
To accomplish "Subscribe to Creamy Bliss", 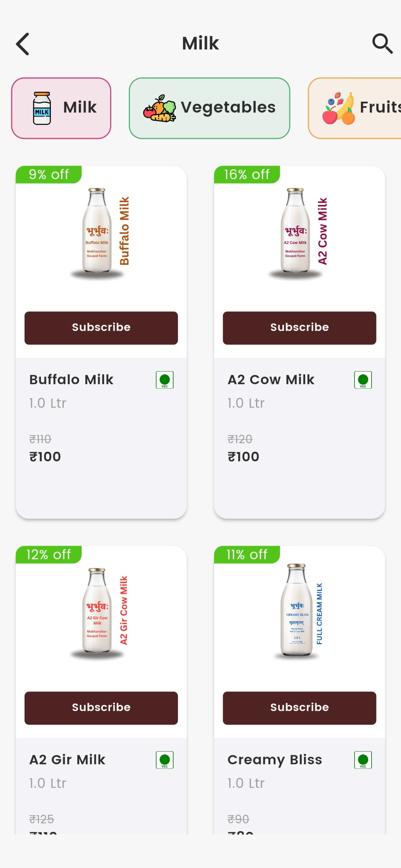I will pyautogui.click(x=299, y=708).
